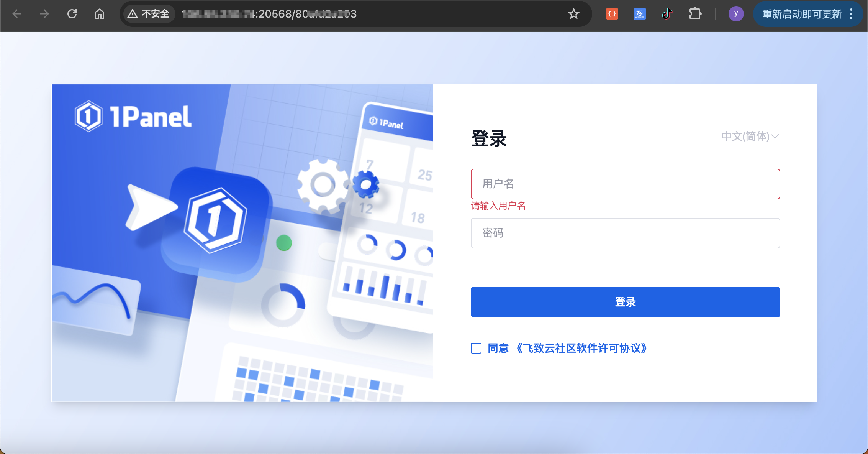Open the purple 'y' profile avatar
868x454 pixels.
tap(736, 14)
